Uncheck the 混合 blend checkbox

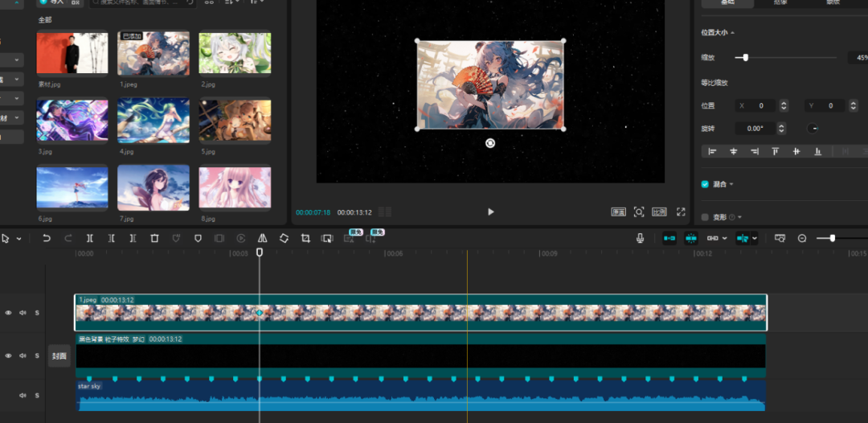click(705, 184)
